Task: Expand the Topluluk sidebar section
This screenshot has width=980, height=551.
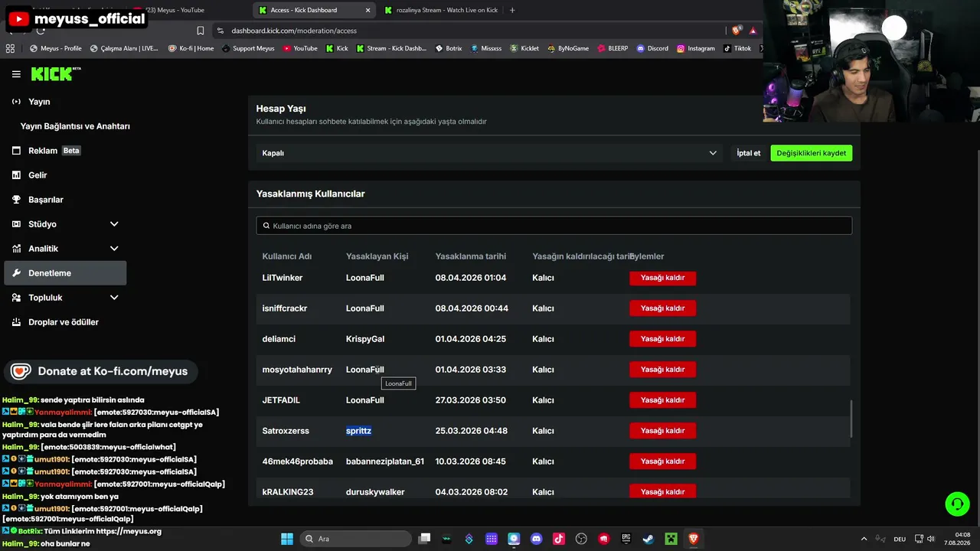Action: pos(65,298)
